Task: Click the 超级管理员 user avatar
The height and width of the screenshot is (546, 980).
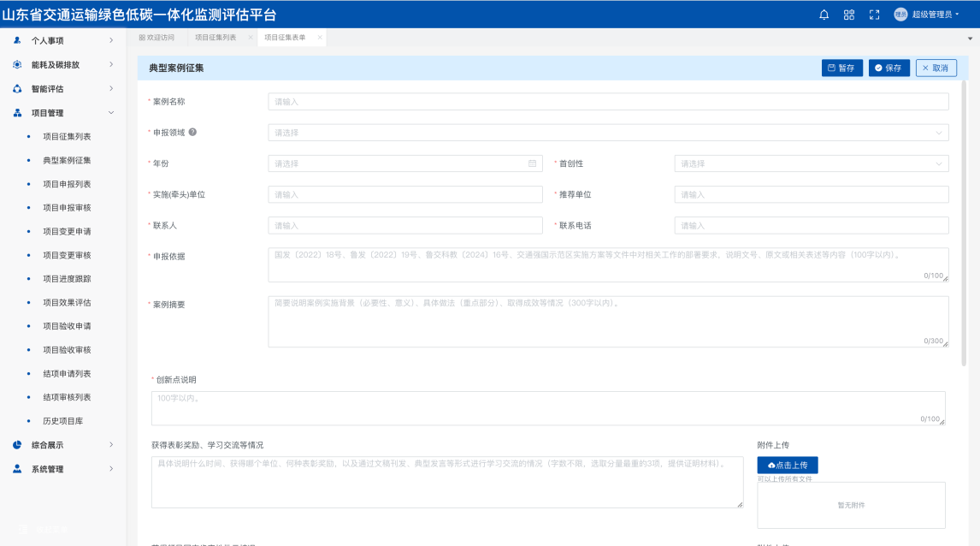Action: pyautogui.click(x=900, y=15)
